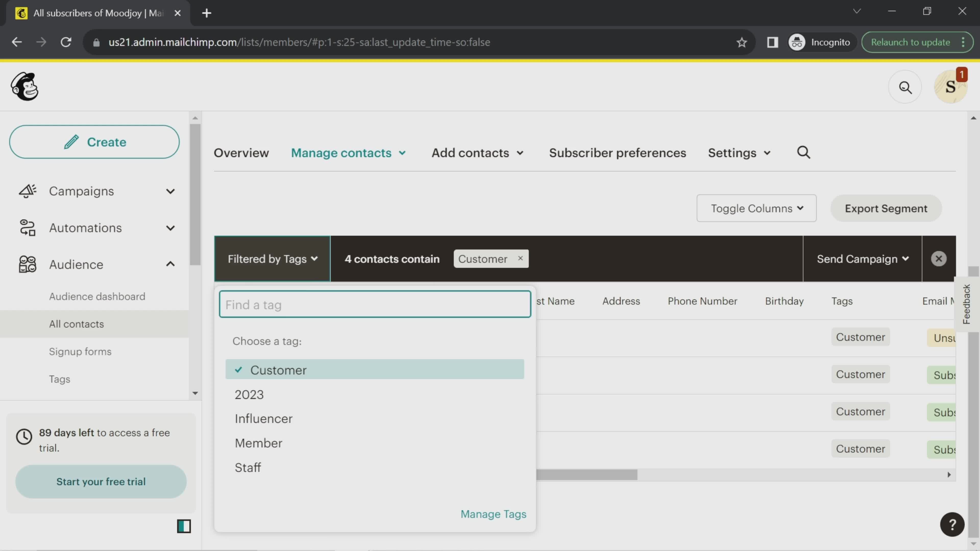Sort by the Birthday column header

pos(784,301)
